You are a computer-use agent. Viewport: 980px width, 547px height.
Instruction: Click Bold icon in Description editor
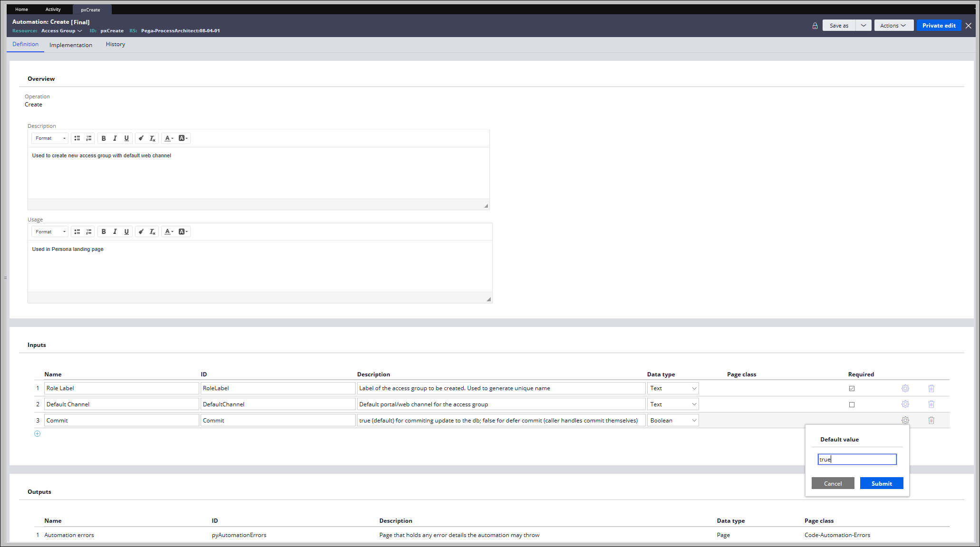pos(104,138)
